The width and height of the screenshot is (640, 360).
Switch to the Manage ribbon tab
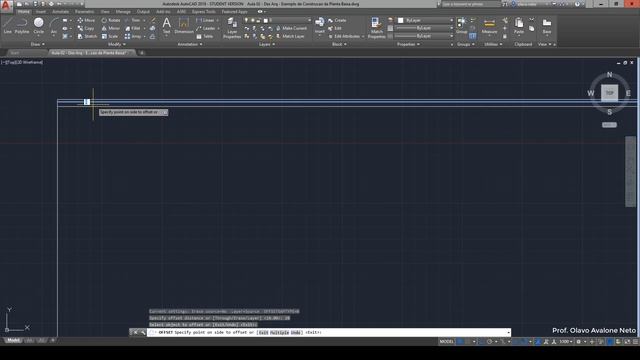pyautogui.click(x=123, y=12)
